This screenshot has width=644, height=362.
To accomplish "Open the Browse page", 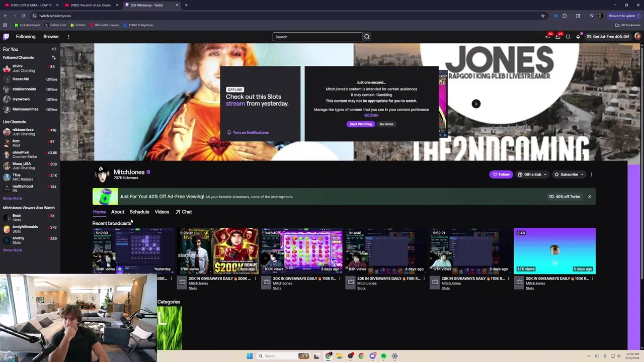I will click(51, 37).
